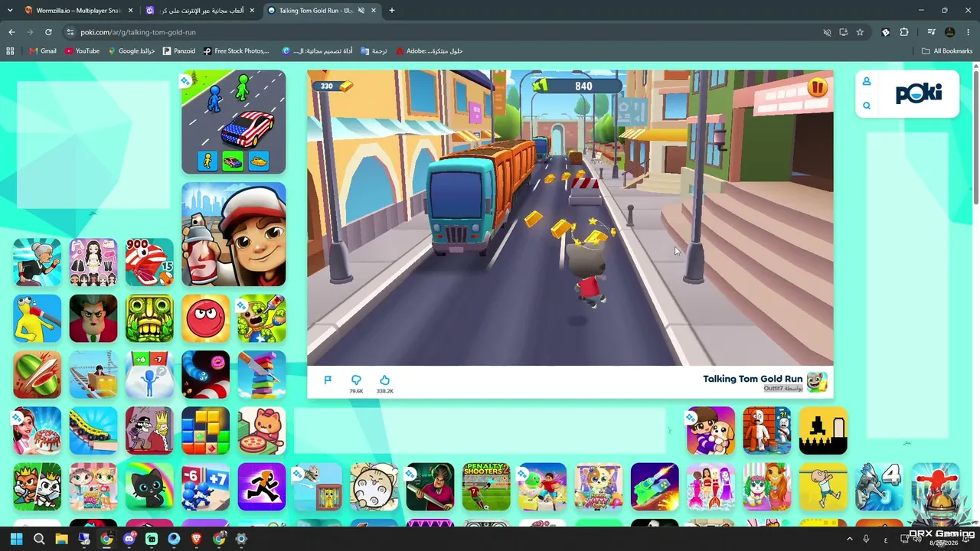Screen dimensions: 980x551
Task: Open File Explorer from the taskbar
Action: point(61,539)
